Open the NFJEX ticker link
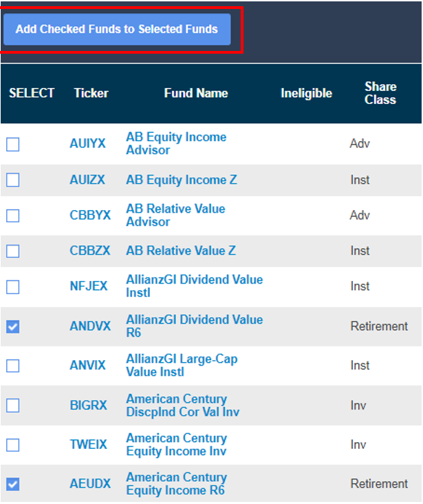Image resolution: width=423 pixels, height=504 pixels. point(89,286)
